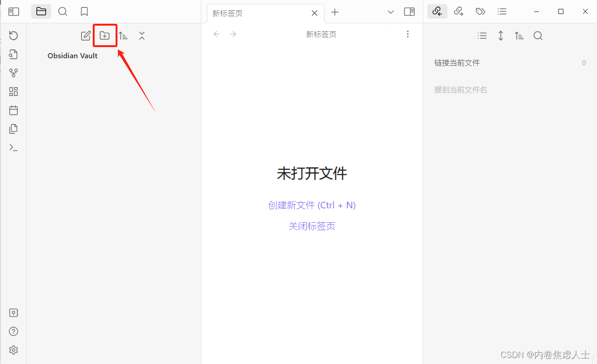Click the 未打开文件 heading text
Image resolution: width=597 pixels, height=364 pixels.
click(x=312, y=174)
